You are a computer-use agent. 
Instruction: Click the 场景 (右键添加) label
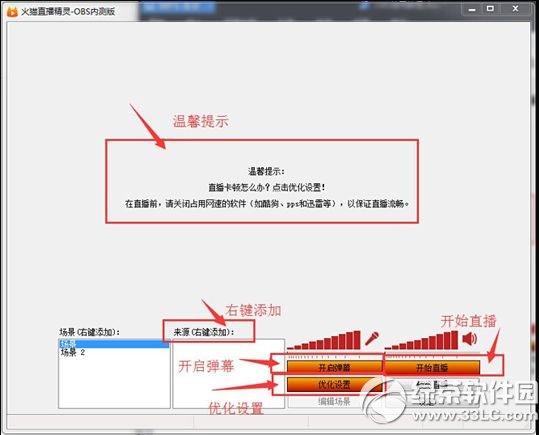90,332
